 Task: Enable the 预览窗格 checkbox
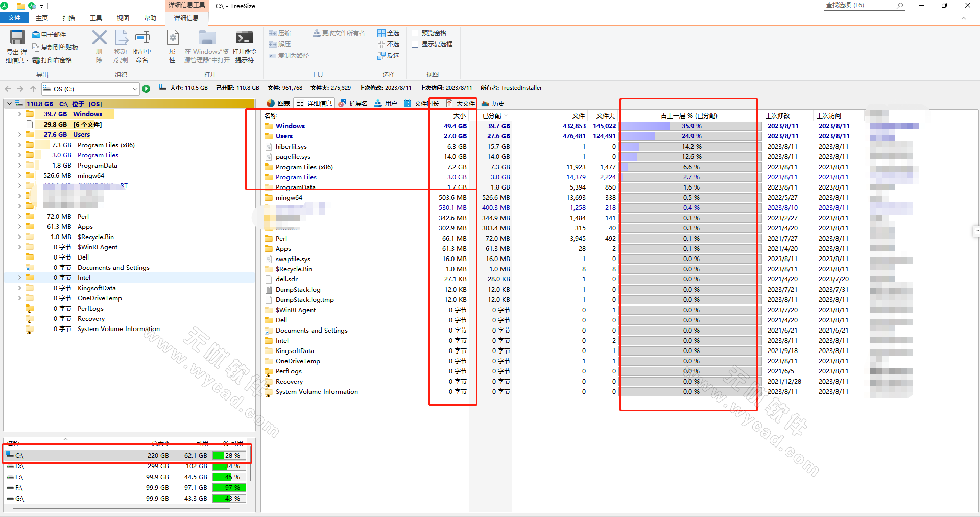tap(415, 32)
